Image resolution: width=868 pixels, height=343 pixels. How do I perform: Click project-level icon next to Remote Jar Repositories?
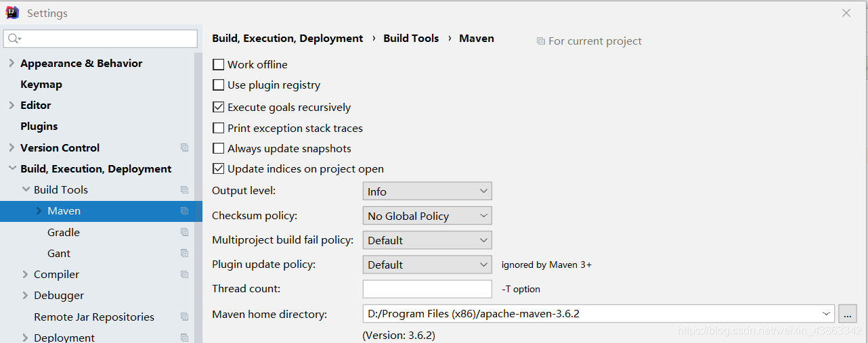184,317
